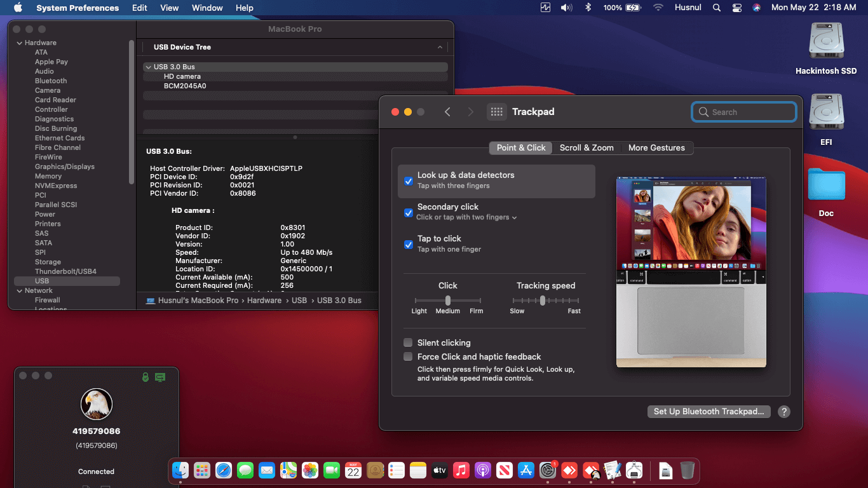868x488 pixels.
Task: Open Finder from the Dock
Action: click(x=182, y=470)
